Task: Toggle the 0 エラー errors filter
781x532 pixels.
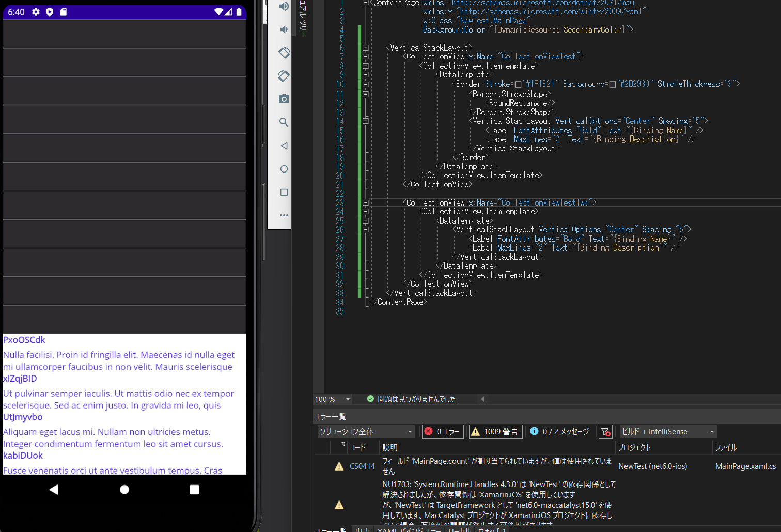Action: pyautogui.click(x=442, y=431)
